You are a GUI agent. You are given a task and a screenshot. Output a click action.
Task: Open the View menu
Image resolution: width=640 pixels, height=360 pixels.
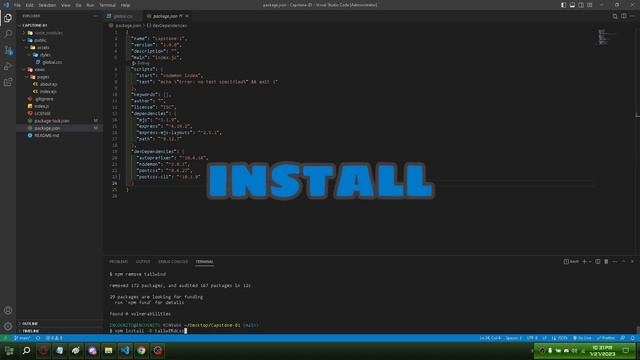tap(65, 5)
